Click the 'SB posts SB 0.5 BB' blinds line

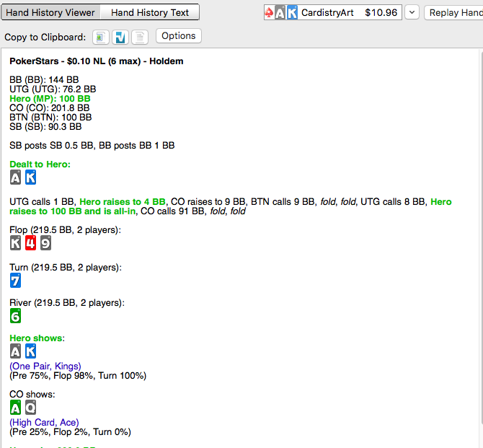tap(92, 146)
